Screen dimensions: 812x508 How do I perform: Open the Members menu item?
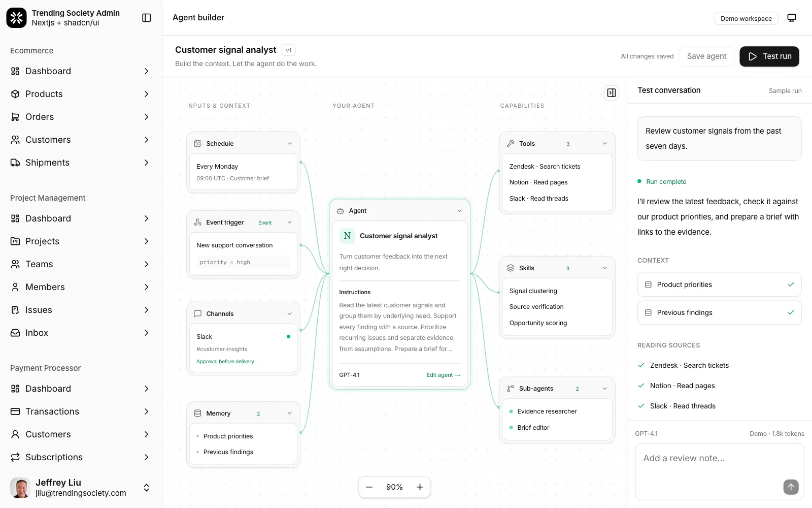click(81, 287)
